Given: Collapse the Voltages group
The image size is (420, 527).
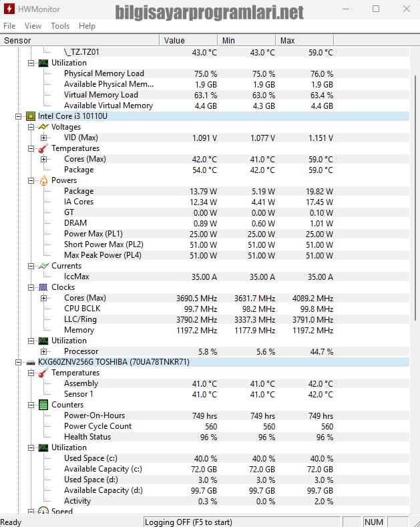Looking at the screenshot, I should coord(31,127).
